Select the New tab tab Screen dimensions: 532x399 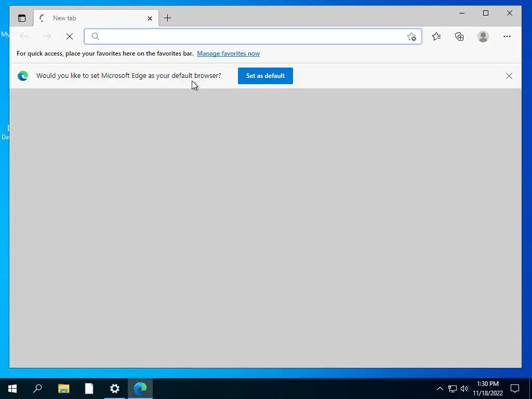pyautogui.click(x=96, y=18)
